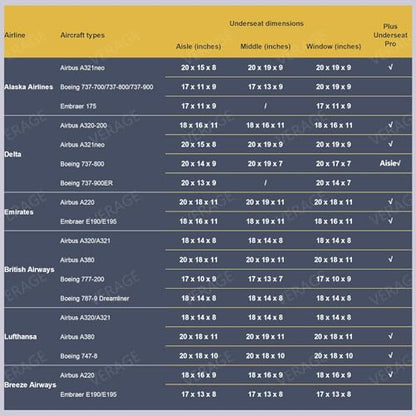Click the Alaska Airlines A321neo checkmark
Screen dimensions: 416x416
[390, 67]
